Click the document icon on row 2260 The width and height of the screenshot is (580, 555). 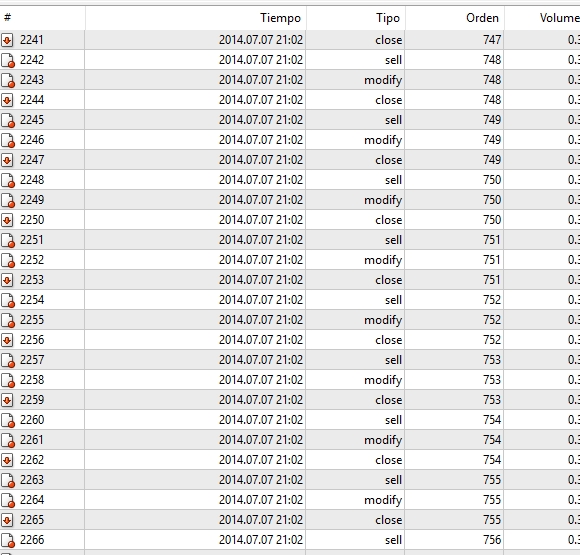tap(8, 420)
